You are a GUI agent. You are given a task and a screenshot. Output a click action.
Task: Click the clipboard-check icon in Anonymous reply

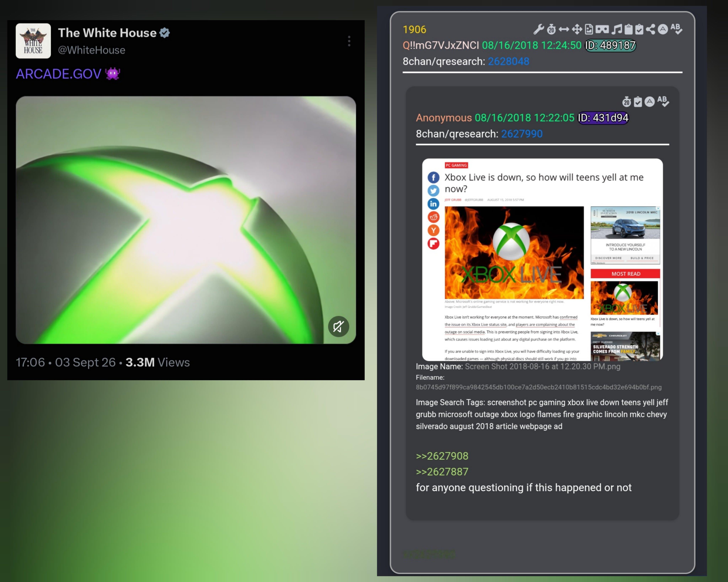(x=638, y=102)
